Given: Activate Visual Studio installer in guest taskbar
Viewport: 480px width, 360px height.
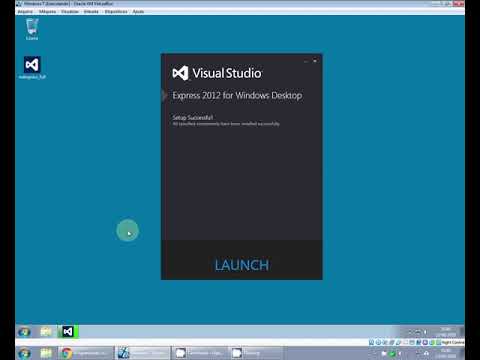Looking at the screenshot, I should click(68, 332).
